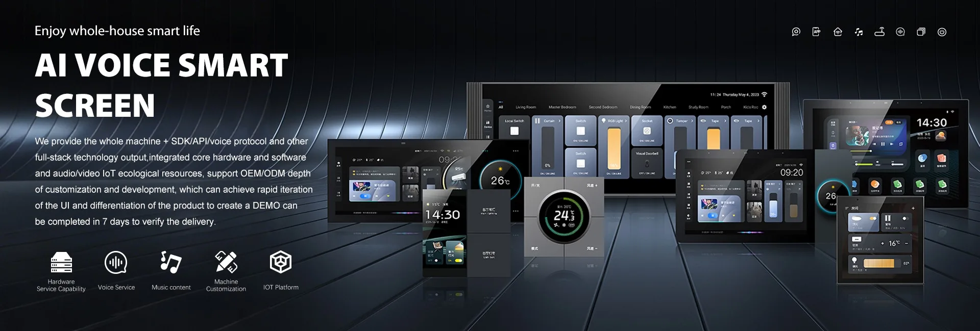
Task: Click the stacked layers icon
Action: 921,32
